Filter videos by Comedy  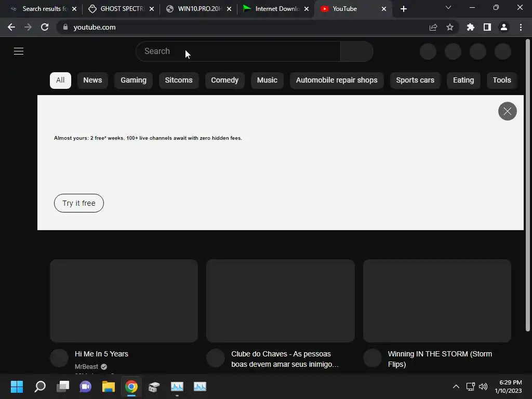(x=224, y=81)
